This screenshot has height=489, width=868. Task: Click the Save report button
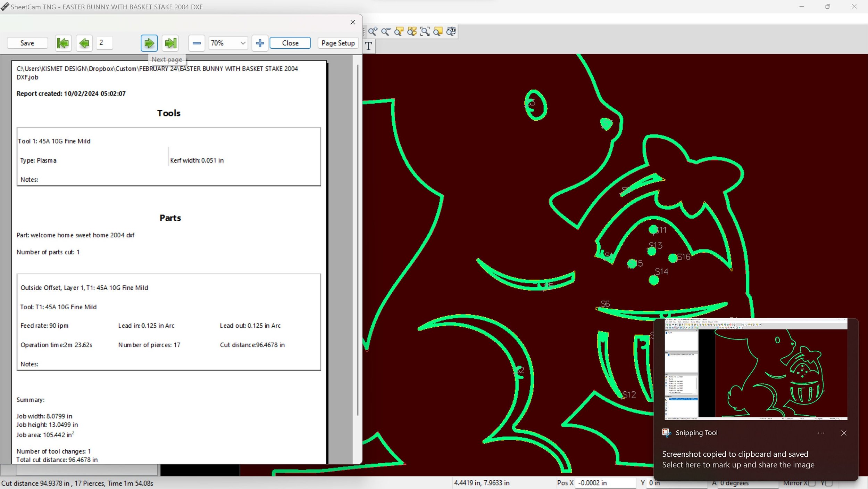click(x=27, y=43)
